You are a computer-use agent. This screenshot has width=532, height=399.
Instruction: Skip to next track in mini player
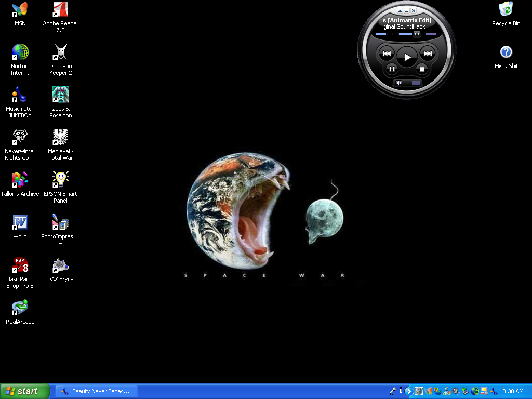pos(428,54)
